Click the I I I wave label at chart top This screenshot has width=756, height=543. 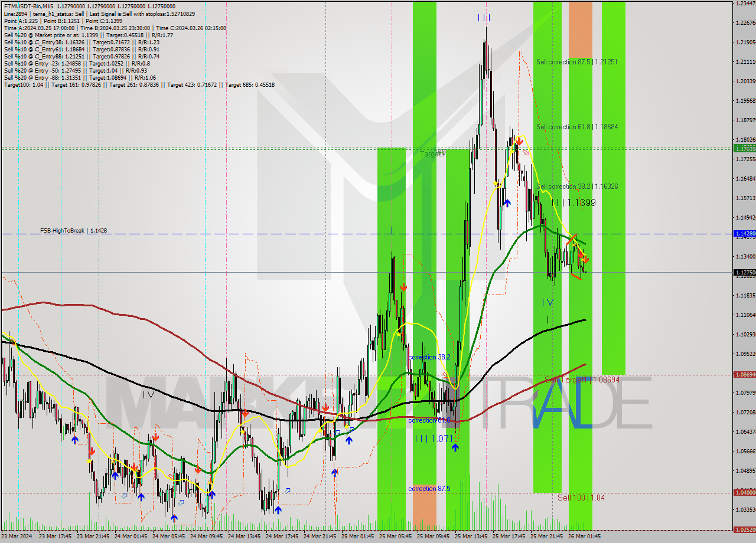[x=484, y=18]
